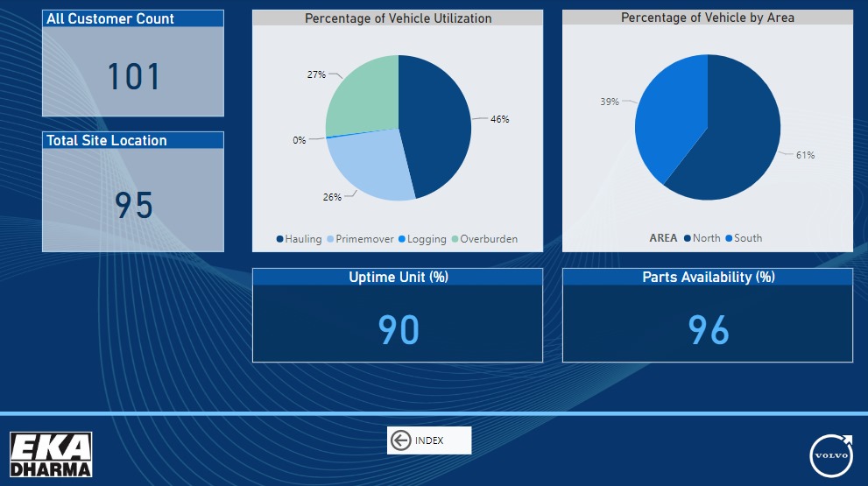This screenshot has width=868, height=486.
Task: Click the AREA legend title
Action: (663, 238)
